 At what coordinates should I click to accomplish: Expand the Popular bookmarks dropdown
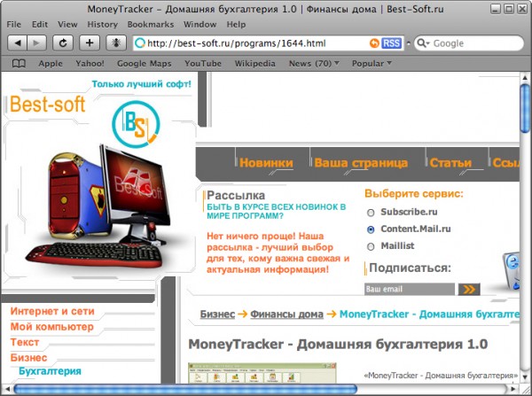pyautogui.click(x=372, y=64)
